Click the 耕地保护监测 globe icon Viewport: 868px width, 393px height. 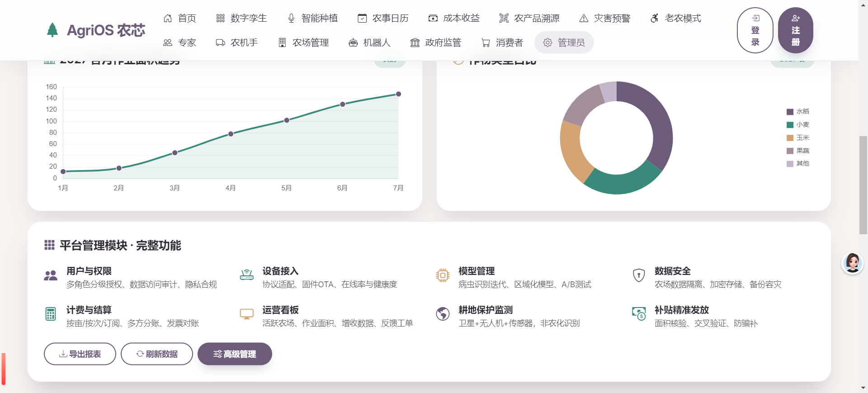(x=443, y=314)
